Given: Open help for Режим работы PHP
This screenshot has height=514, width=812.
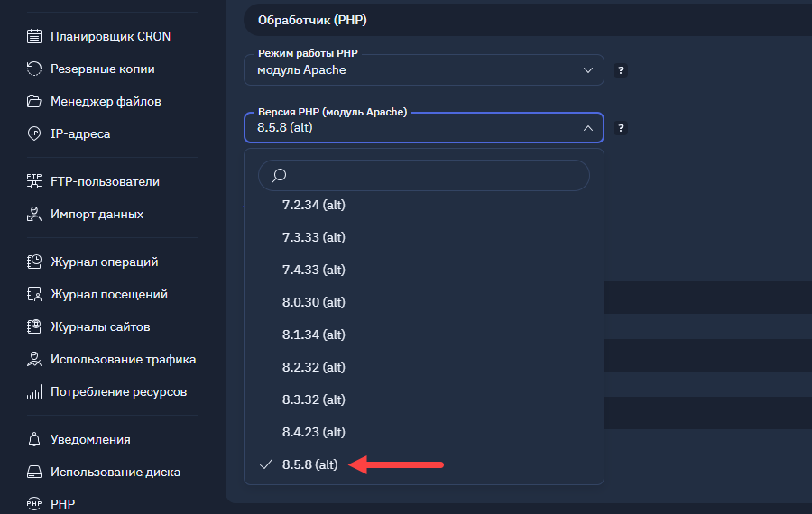Looking at the screenshot, I should click(x=621, y=70).
